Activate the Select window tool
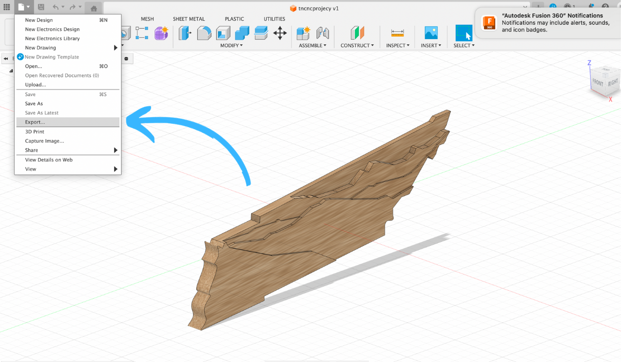 pyautogui.click(x=464, y=33)
